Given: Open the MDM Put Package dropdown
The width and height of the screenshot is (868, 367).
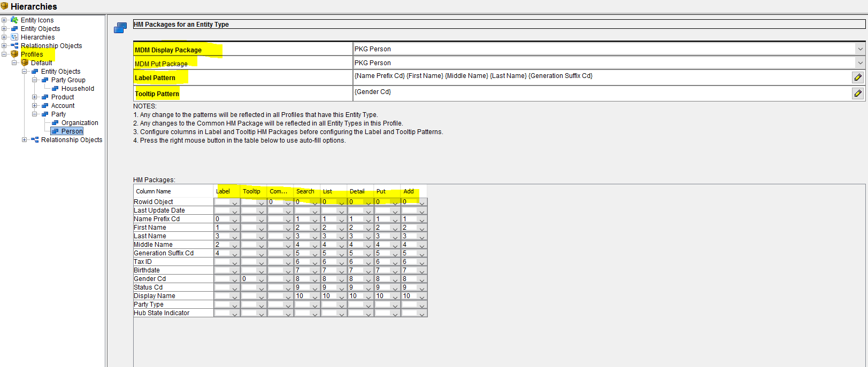Looking at the screenshot, I should (860, 63).
